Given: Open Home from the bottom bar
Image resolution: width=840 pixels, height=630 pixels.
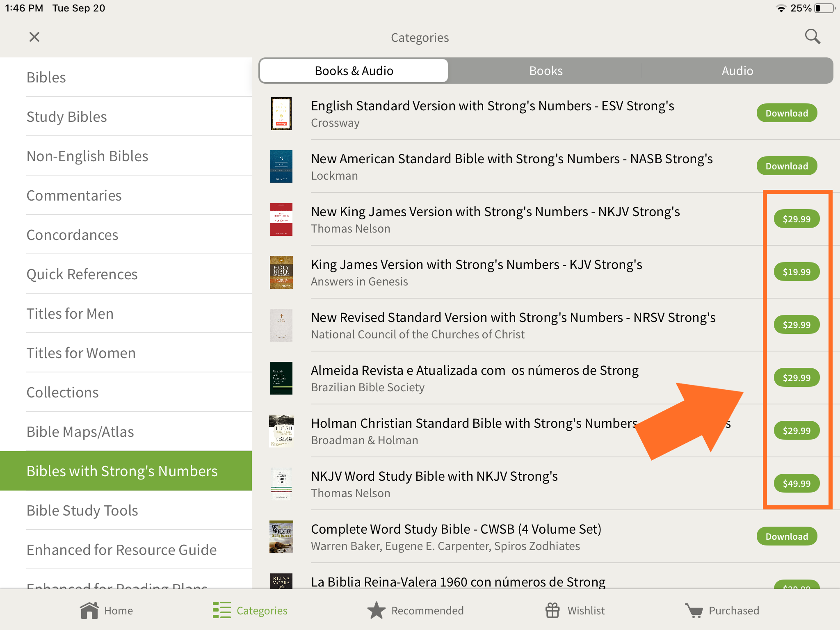Looking at the screenshot, I should tap(106, 610).
